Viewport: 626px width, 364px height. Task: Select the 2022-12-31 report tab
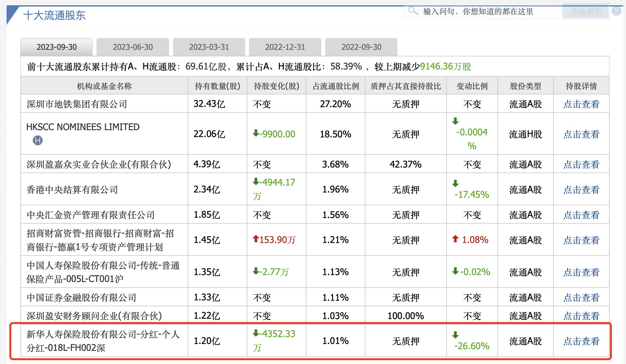(285, 47)
